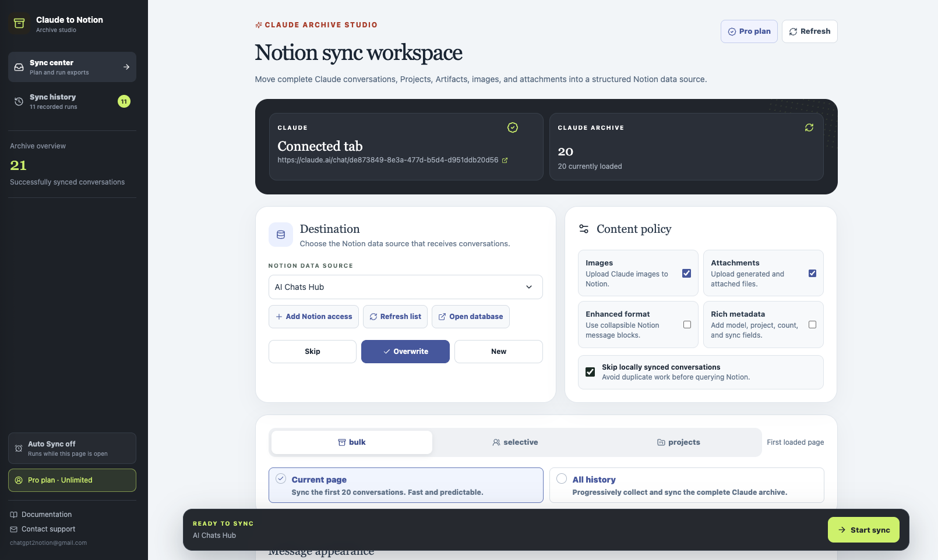Image resolution: width=938 pixels, height=560 pixels.
Task: Switch to the selective tab
Action: pyautogui.click(x=515, y=442)
